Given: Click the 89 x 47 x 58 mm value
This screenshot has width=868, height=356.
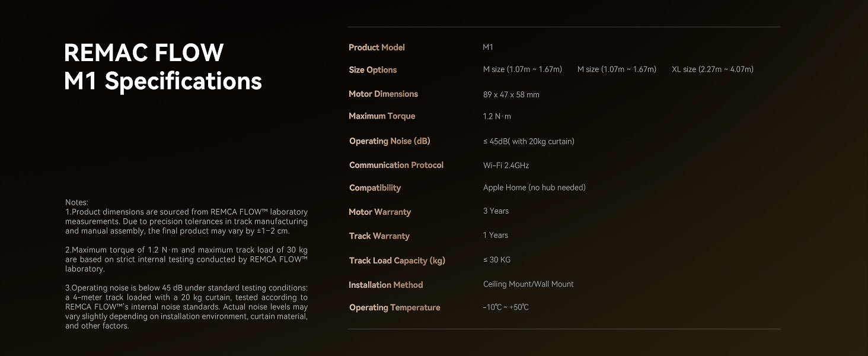Looking at the screenshot, I should point(510,94).
